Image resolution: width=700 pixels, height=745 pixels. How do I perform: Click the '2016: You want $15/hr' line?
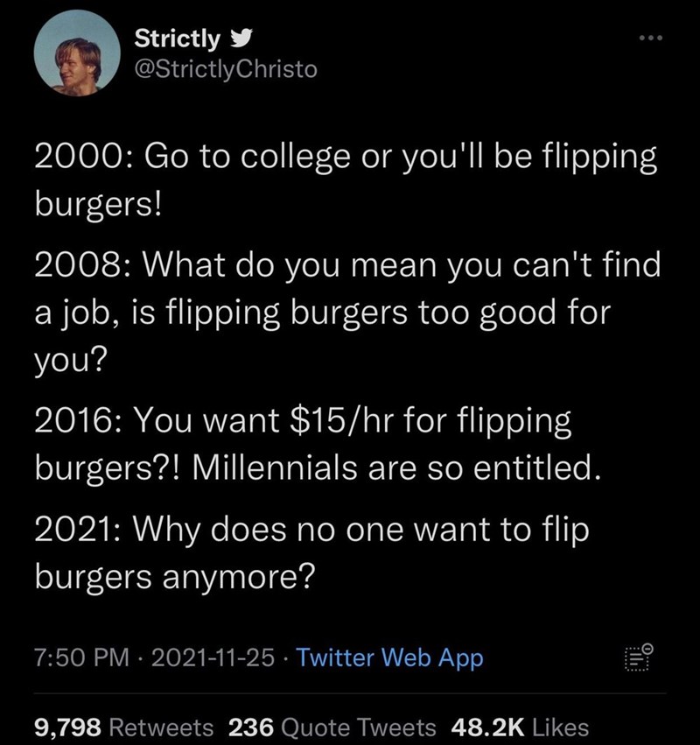pos(303,424)
